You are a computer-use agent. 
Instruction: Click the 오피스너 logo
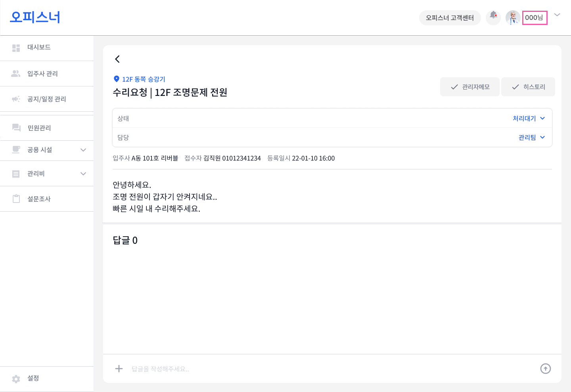(35, 17)
